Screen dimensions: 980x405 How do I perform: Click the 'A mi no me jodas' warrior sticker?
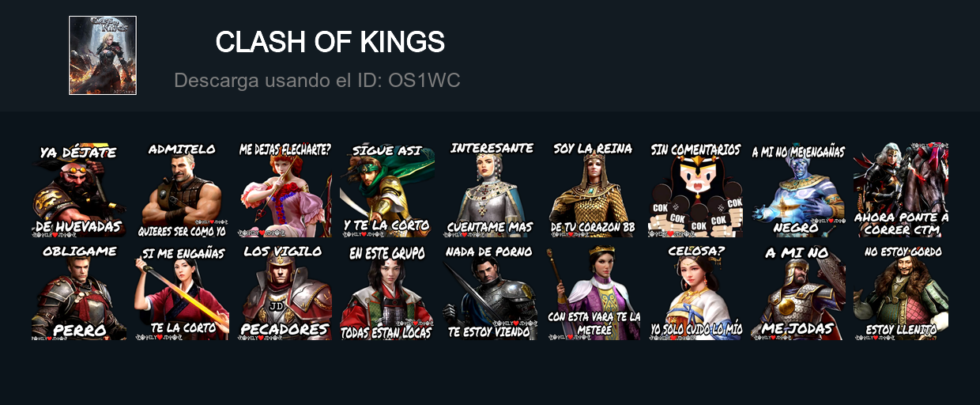[x=798, y=293]
